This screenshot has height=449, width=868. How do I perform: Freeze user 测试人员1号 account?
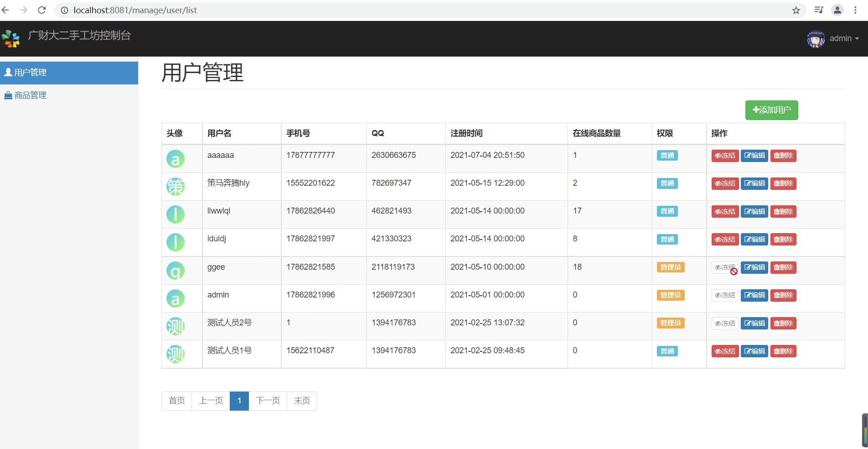point(725,351)
